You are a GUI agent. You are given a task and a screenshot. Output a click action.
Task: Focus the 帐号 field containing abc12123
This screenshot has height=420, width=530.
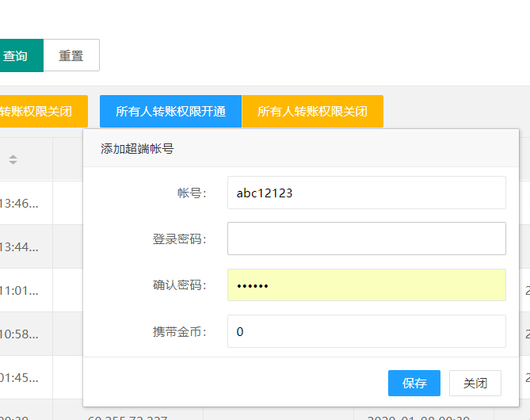pyautogui.click(x=366, y=193)
